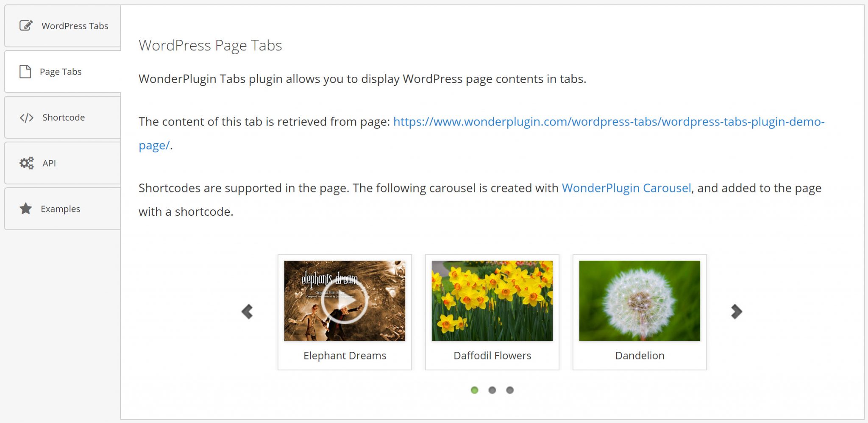Select the star icon beside Examples
This screenshot has height=423, width=868.
point(25,208)
